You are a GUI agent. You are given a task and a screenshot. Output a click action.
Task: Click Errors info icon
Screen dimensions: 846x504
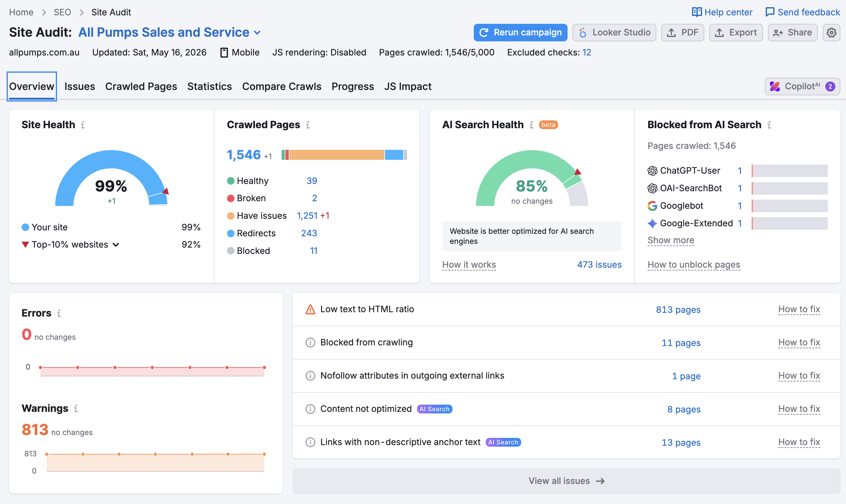[59, 313]
